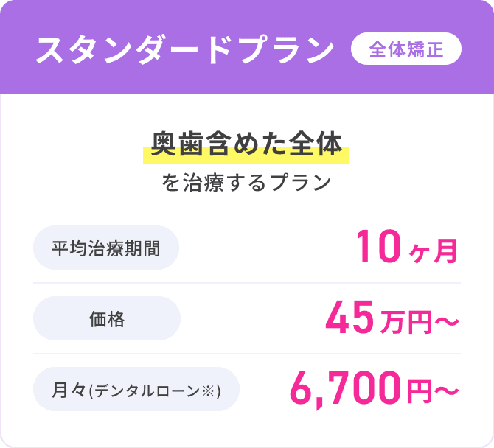Image resolution: width=494 pixels, height=448 pixels.
Task: Click the pink 6,700 amount
Action: (x=345, y=389)
